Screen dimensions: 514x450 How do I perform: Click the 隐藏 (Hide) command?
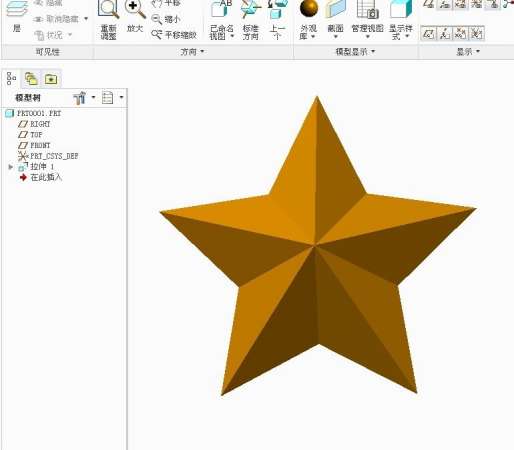(x=49, y=3)
